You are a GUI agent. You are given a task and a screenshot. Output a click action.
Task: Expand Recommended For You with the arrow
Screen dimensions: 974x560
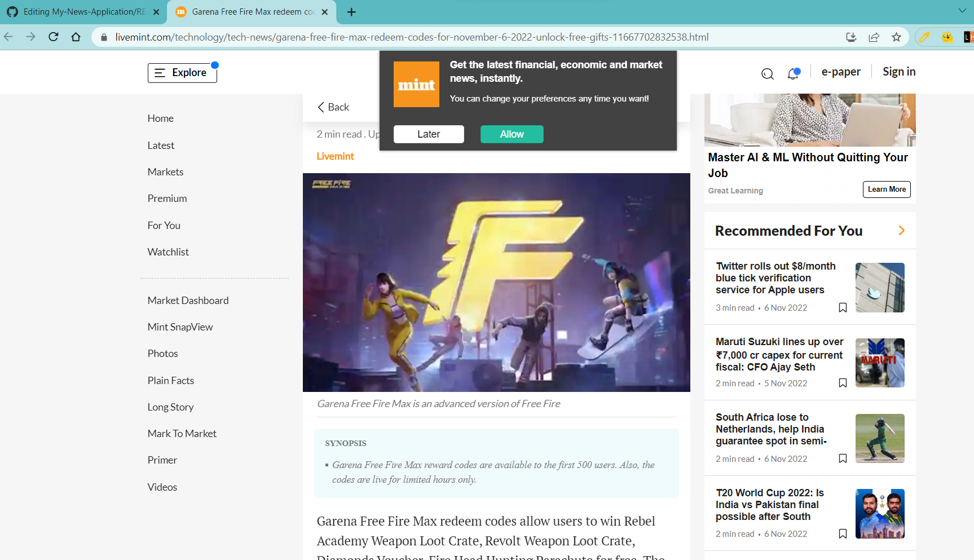click(901, 231)
